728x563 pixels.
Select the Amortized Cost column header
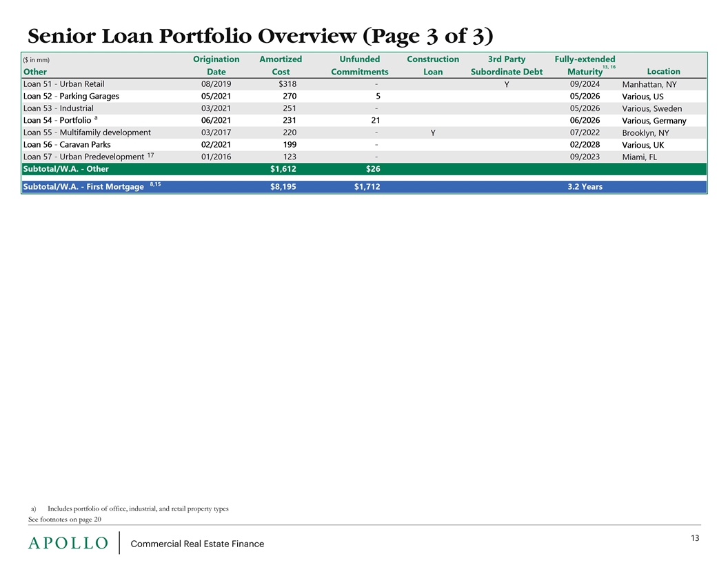click(x=280, y=66)
